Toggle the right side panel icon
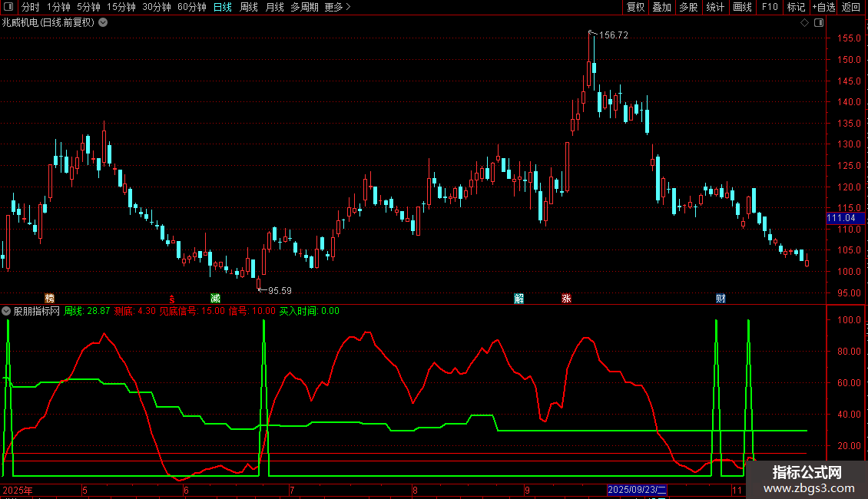The image size is (868, 499). click(819, 23)
